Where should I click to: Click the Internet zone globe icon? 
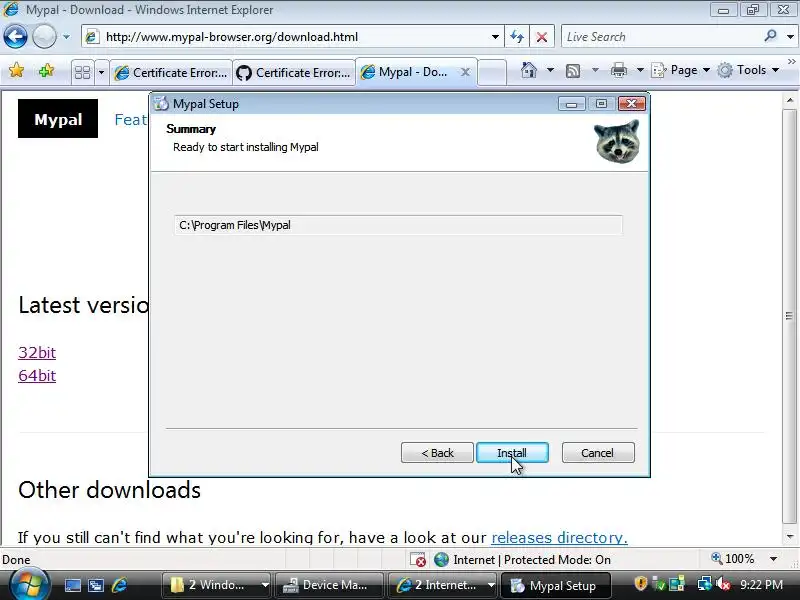(441, 560)
